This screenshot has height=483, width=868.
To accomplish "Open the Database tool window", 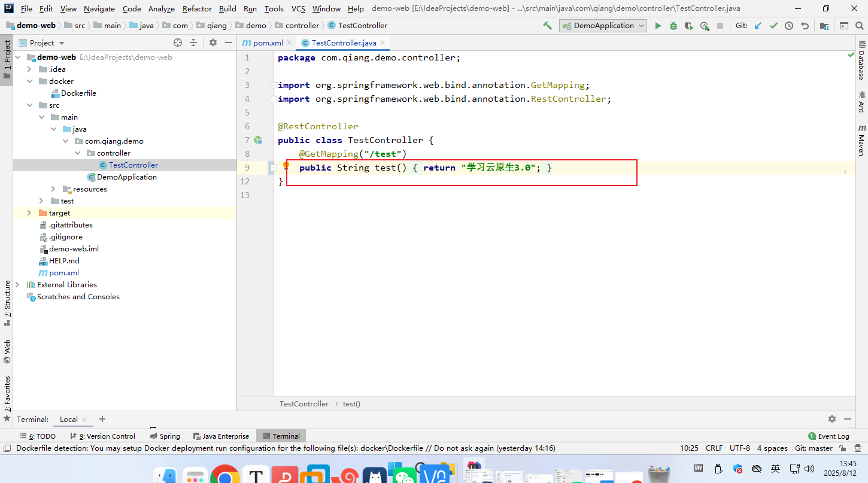I will pos(861,60).
